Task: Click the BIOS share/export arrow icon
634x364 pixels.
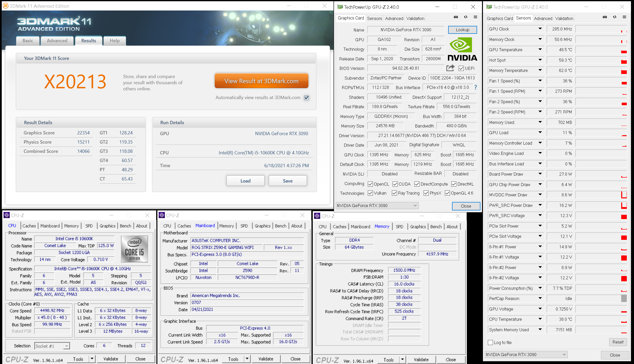Action: point(450,68)
